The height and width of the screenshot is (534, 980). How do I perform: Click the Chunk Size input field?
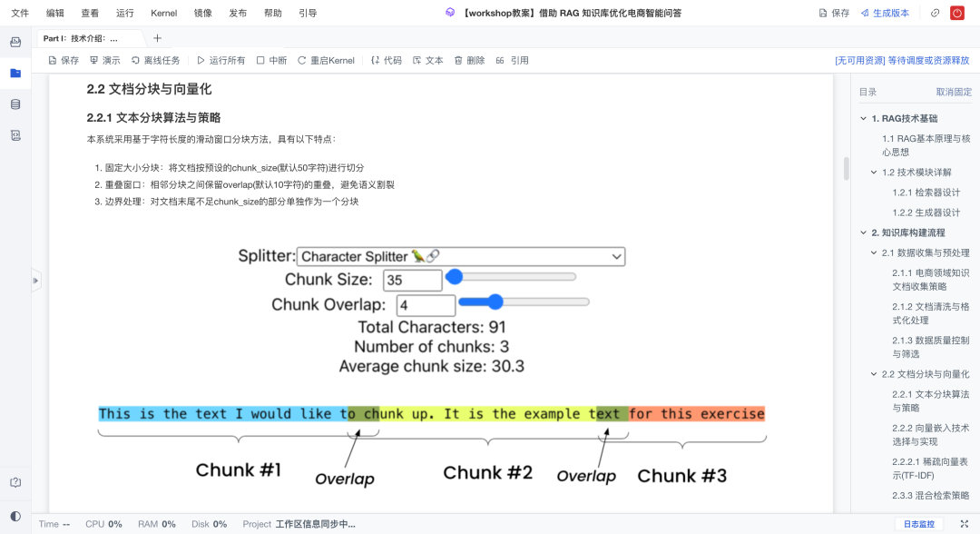pos(413,280)
